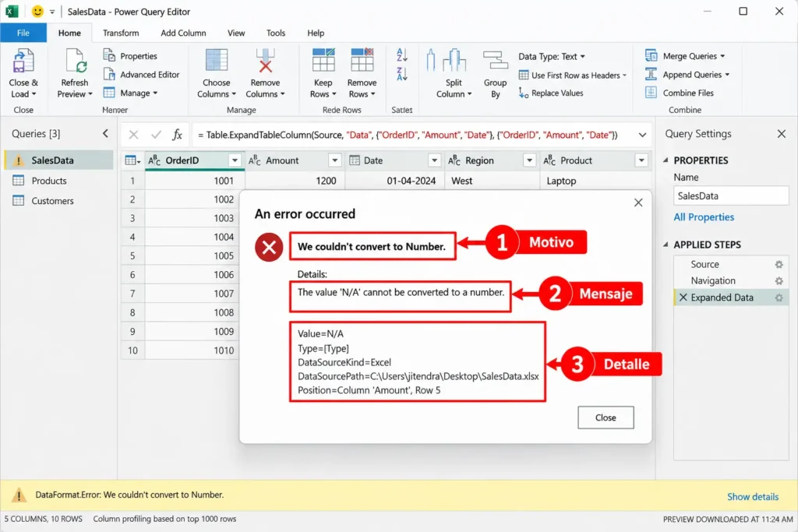Open settings gear for Source step

point(779,265)
